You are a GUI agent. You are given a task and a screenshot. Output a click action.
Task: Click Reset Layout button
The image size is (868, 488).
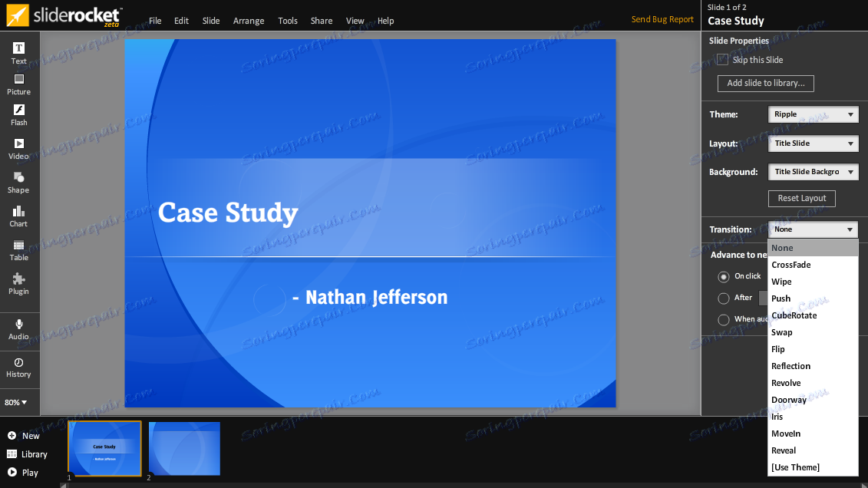[x=801, y=199]
